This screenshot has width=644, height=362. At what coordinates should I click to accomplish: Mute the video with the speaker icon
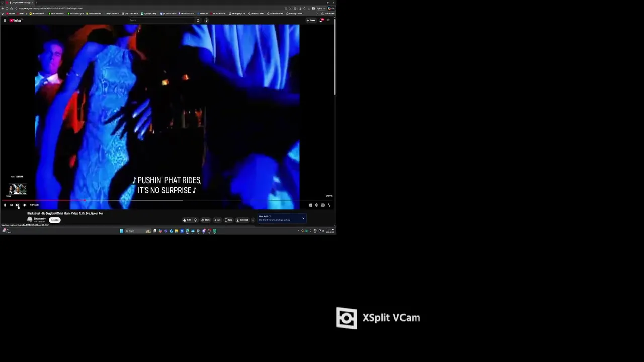coord(25,205)
